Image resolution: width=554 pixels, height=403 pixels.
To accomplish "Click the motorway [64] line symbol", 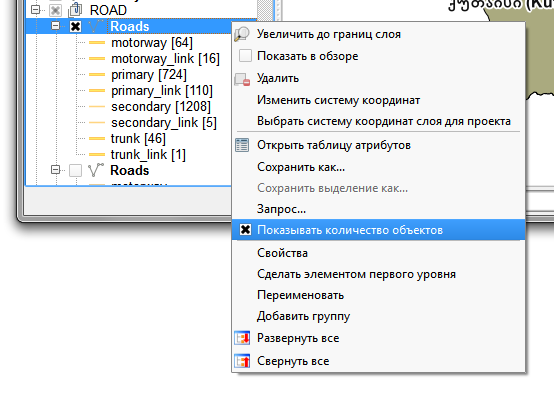I will pyautogui.click(x=97, y=43).
